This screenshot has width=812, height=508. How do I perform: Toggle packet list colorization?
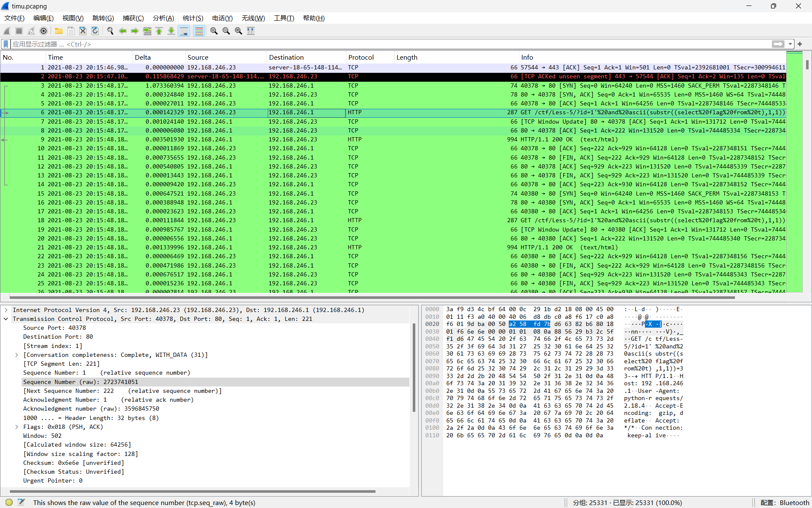click(x=199, y=31)
